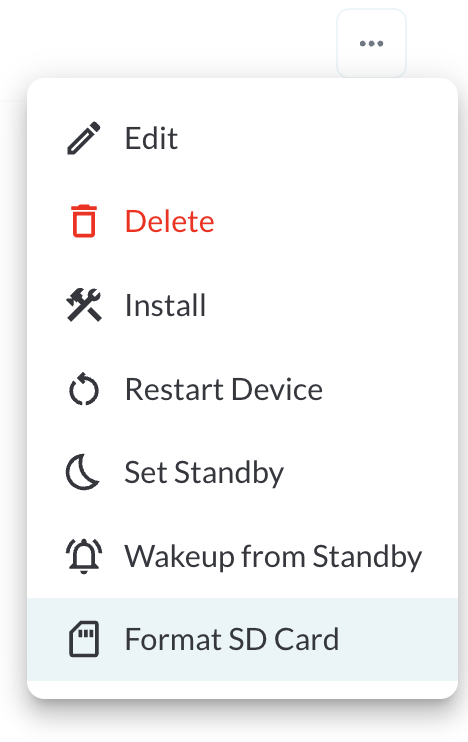468x742 pixels.
Task: Click the Delete text label
Action: click(169, 221)
